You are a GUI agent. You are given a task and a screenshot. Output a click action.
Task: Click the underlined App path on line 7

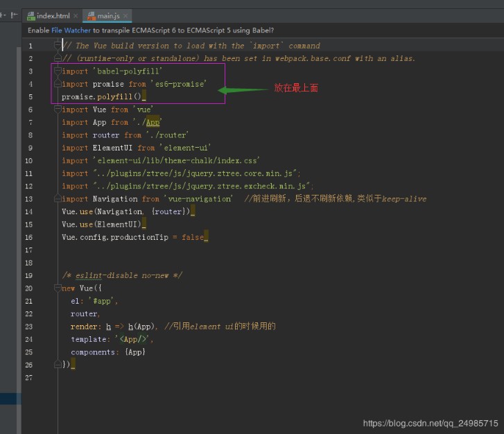tap(152, 123)
